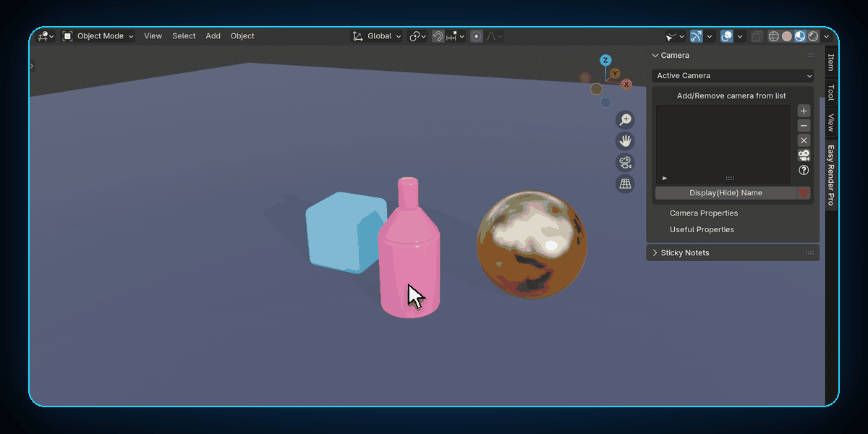The width and height of the screenshot is (868, 434).
Task: Select the brown textured sphere object
Action: pyautogui.click(x=532, y=244)
